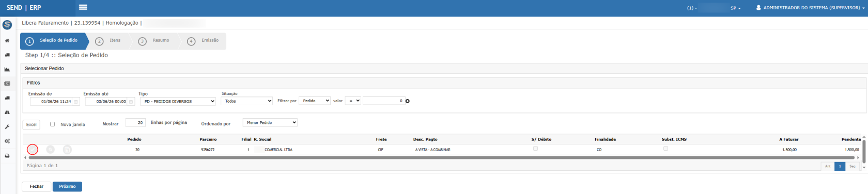The height and width of the screenshot is (194, 868).
Task: Open the Filtrar por dropdown showing Pedido
Action: (x=315, y=101)
